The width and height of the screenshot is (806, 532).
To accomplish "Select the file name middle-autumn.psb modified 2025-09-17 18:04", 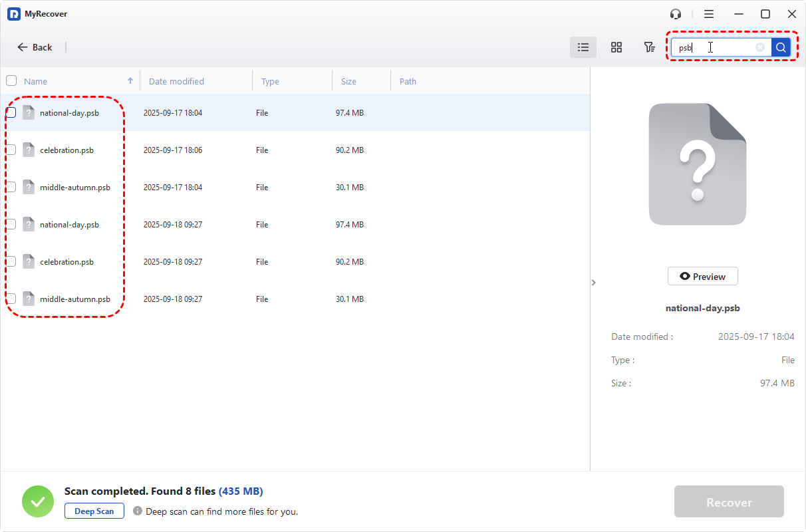I will [75, 188].
